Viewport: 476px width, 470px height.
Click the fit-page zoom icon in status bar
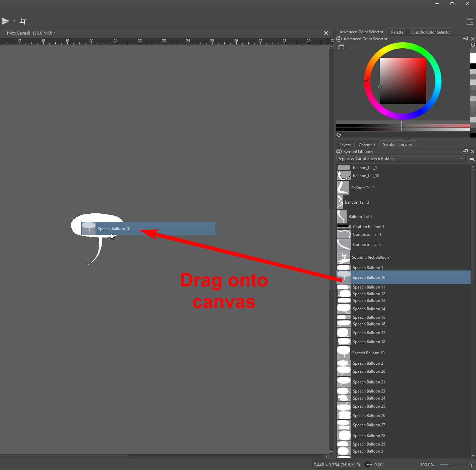point(472,465)
